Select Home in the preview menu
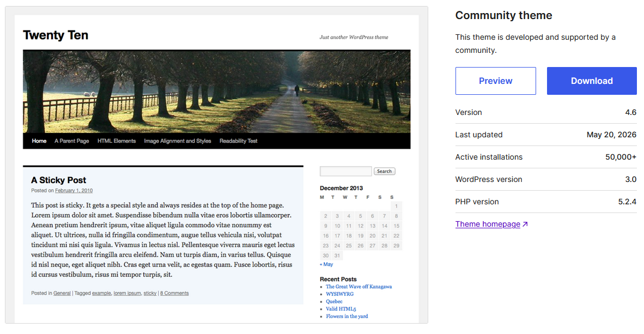The width and height of the screenshot is (644, 334). click(39, 141)
